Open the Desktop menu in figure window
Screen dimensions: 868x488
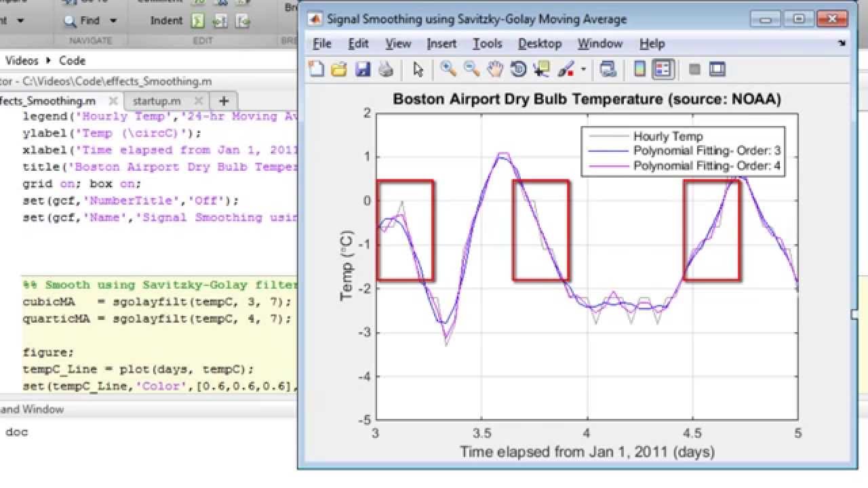coord(540,43)
